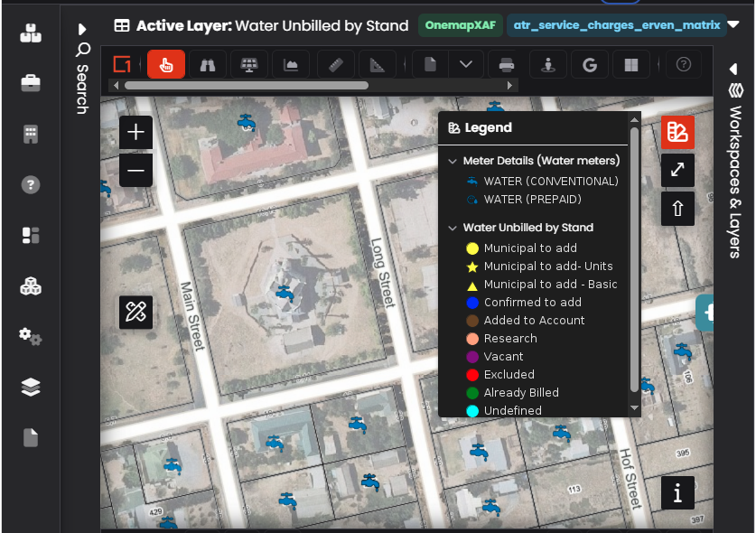This screenshot has width=756, height=533.
Task: Click the solar panel toolbar icon
Action: (x=248, y=65)
